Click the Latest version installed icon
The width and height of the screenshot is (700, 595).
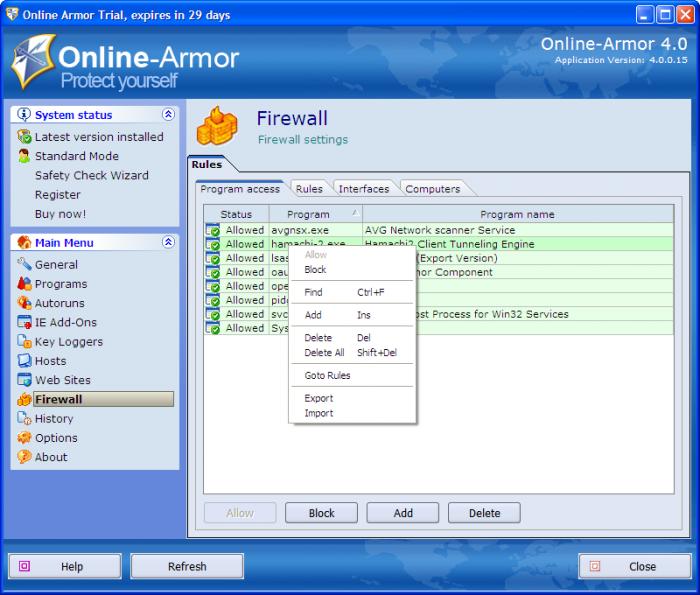[24, 136]
